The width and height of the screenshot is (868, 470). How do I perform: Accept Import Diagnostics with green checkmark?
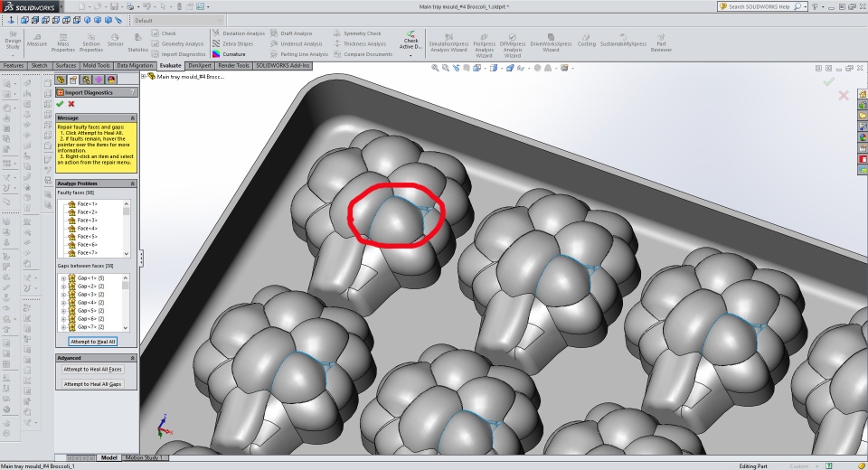pyautogui.click(x=60, y=104)
